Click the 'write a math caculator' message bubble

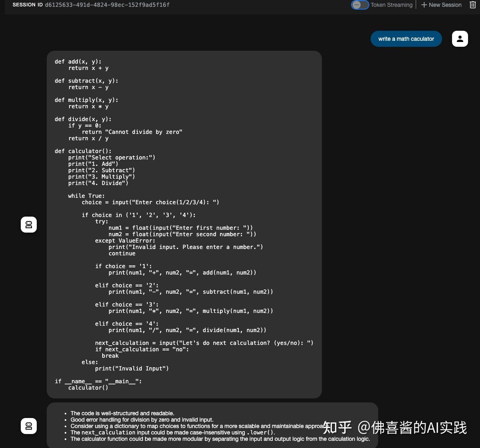pos(406,39)
